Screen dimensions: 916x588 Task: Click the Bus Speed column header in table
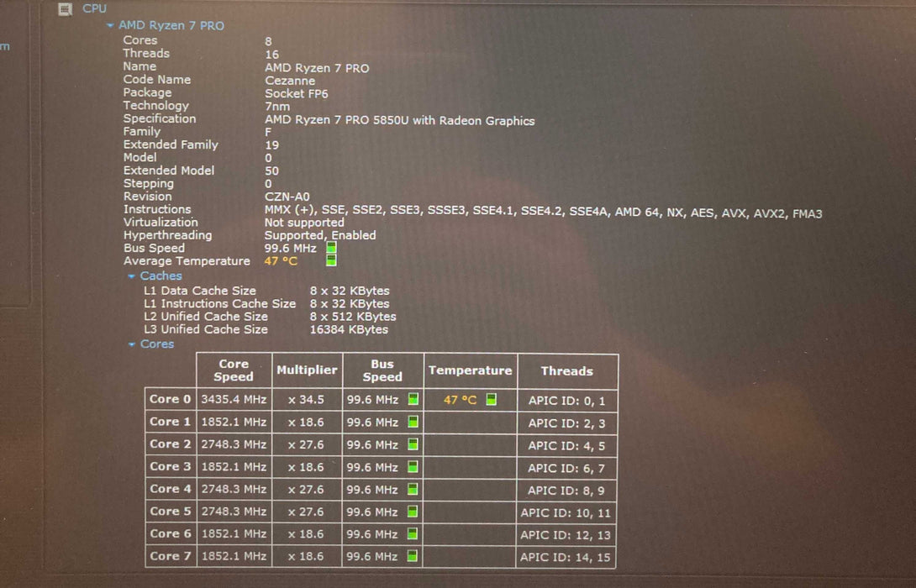[382, 370]
